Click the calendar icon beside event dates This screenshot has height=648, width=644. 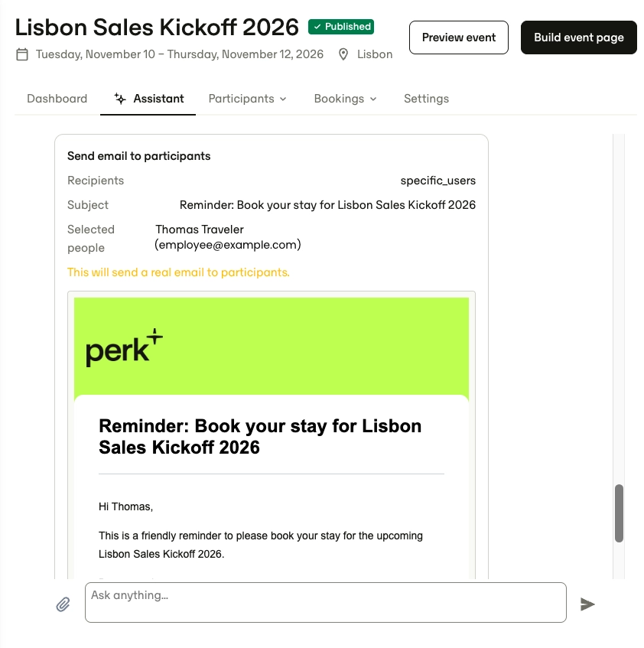point(22,54)
